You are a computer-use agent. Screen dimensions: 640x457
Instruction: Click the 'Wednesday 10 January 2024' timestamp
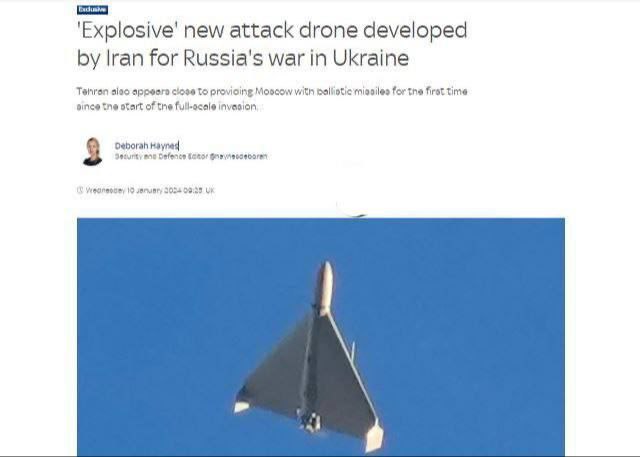coord(133,190)
